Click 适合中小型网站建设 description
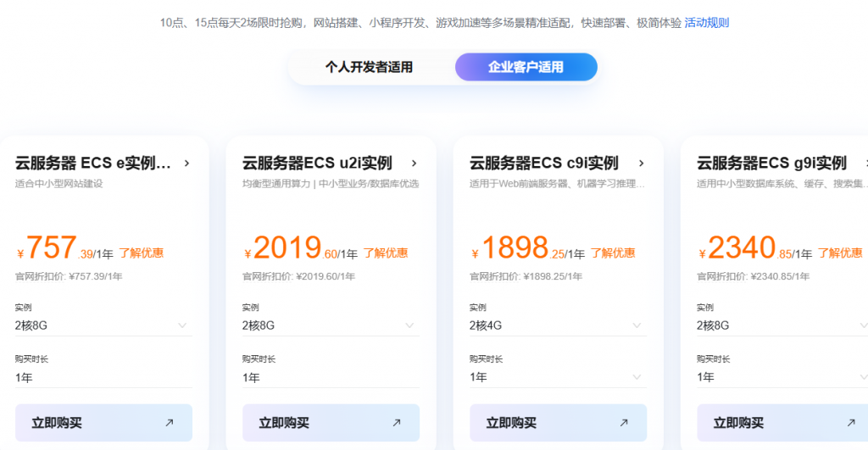Screen dimensions: 868x450 pos(58,184)
